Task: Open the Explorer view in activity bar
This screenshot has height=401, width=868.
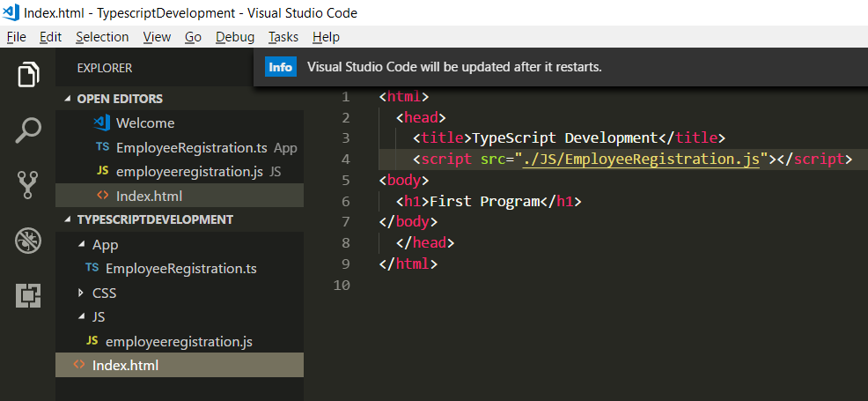Action: (x=29, y=75)
